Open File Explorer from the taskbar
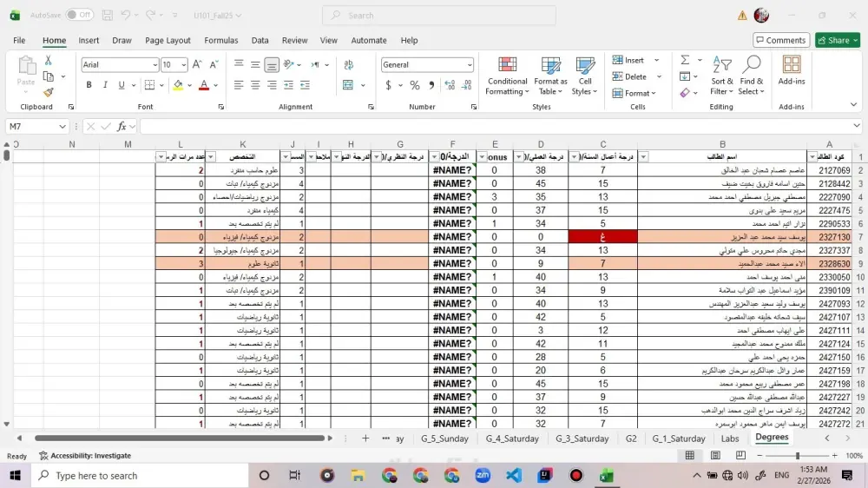 tap(358, 475)
